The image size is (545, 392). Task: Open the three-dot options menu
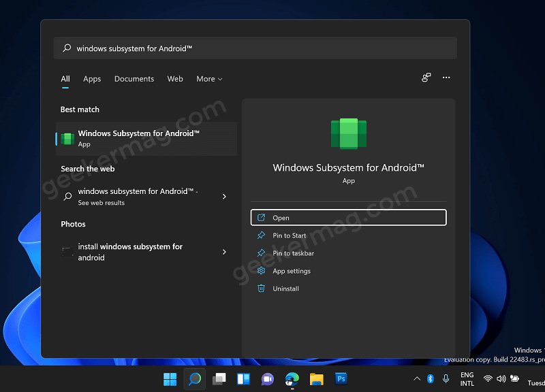446,78
